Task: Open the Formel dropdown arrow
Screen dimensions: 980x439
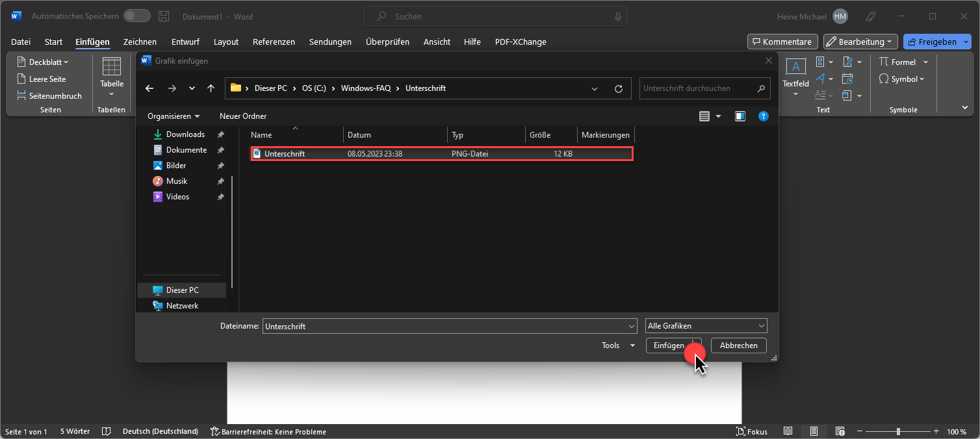Action: [925, 62]
